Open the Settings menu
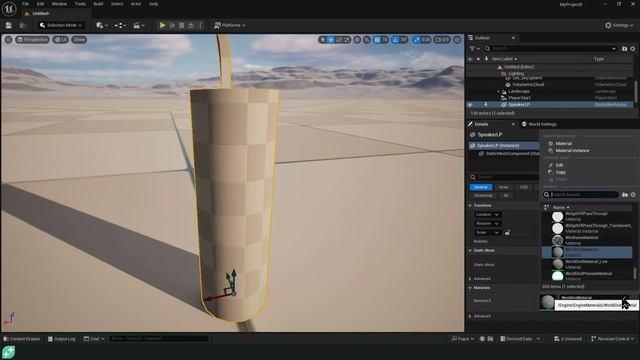Image resolution: width=640 pixels, height=360 pixels. (x=619, y=25)
